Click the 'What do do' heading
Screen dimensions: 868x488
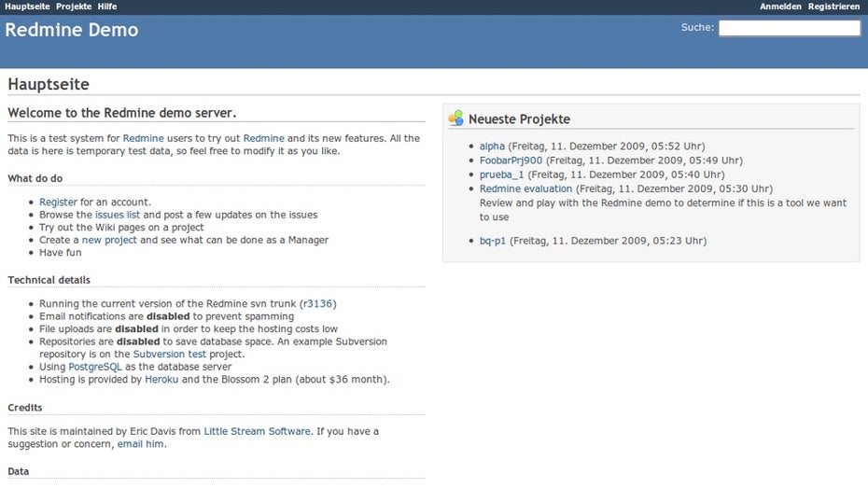pos(35,179)
